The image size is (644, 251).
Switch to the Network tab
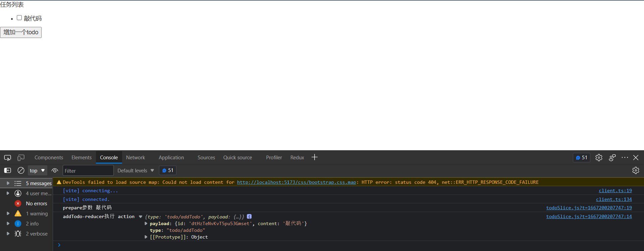(136, 158)
